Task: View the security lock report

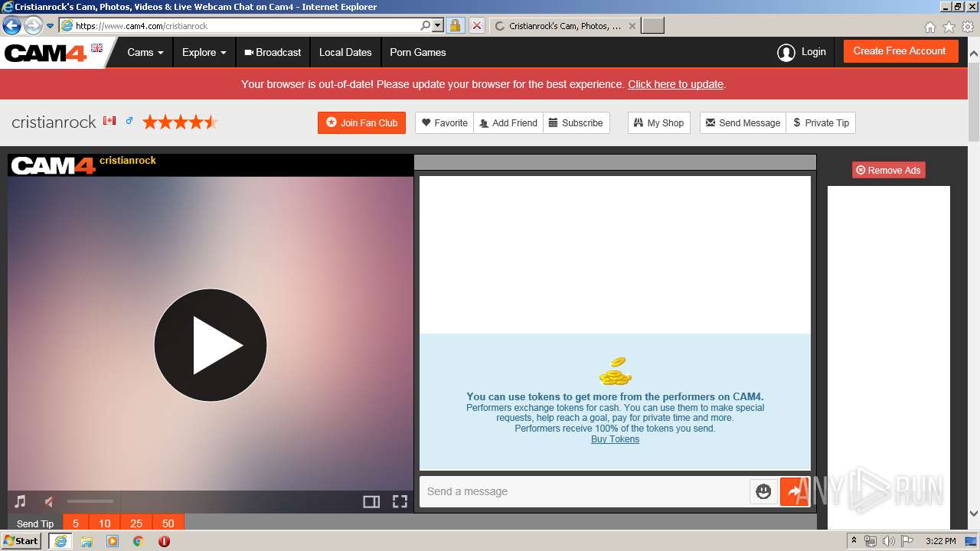Action: pos(455,25)
